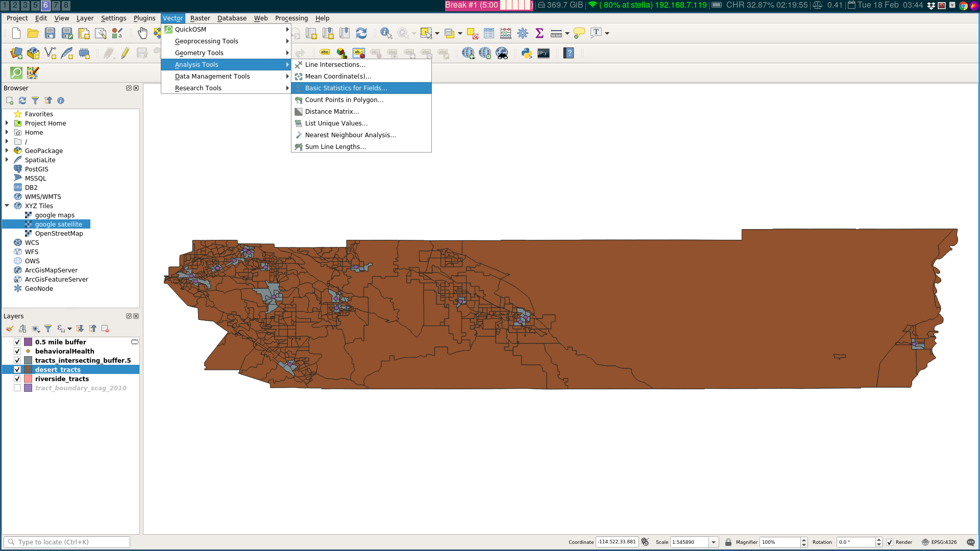Click the New Shapefile Layer icon
This screenshot has width=980, height=551.
tap(50, 53)
